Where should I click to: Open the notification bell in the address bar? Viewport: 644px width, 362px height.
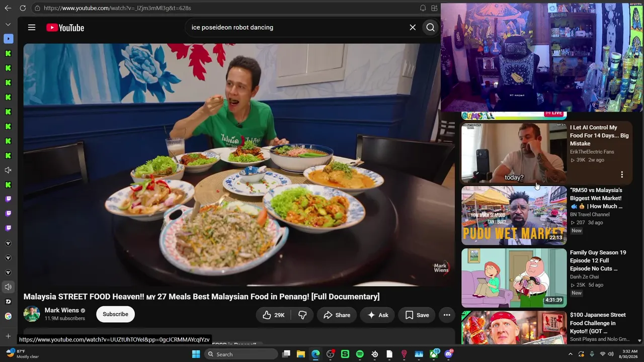[x=423, y=8]
